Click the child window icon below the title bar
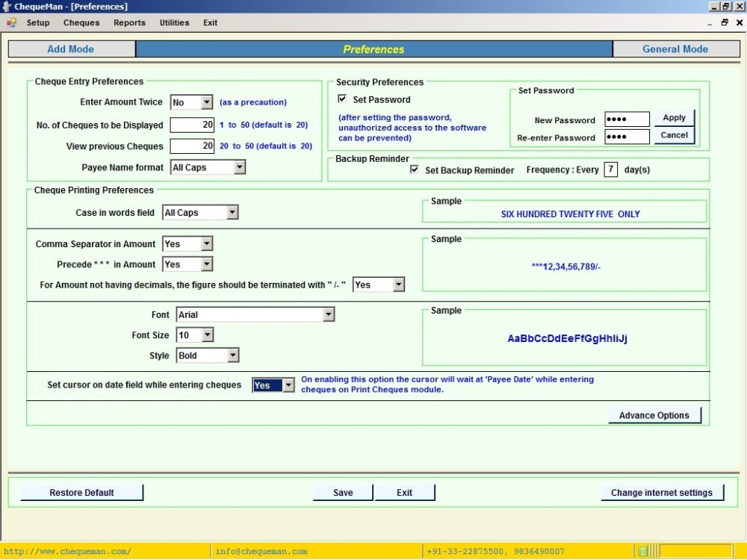 coord(12,23)
